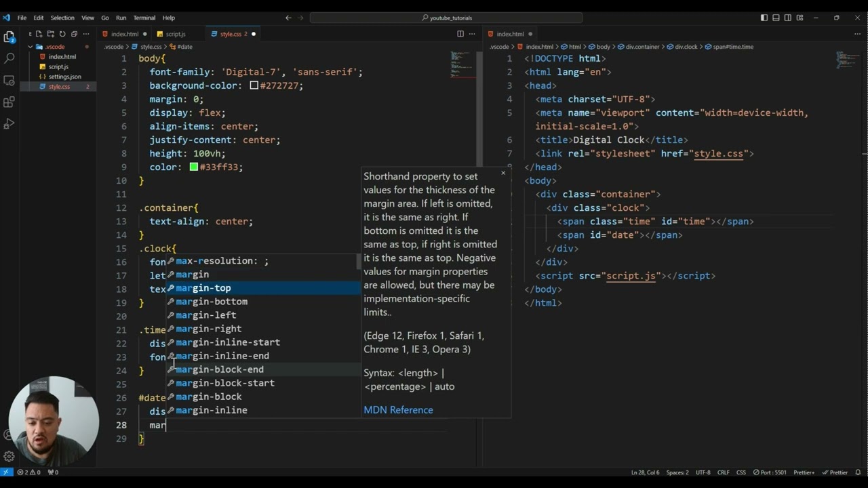Open the Search view in activity bar

[x=9, y=59]
